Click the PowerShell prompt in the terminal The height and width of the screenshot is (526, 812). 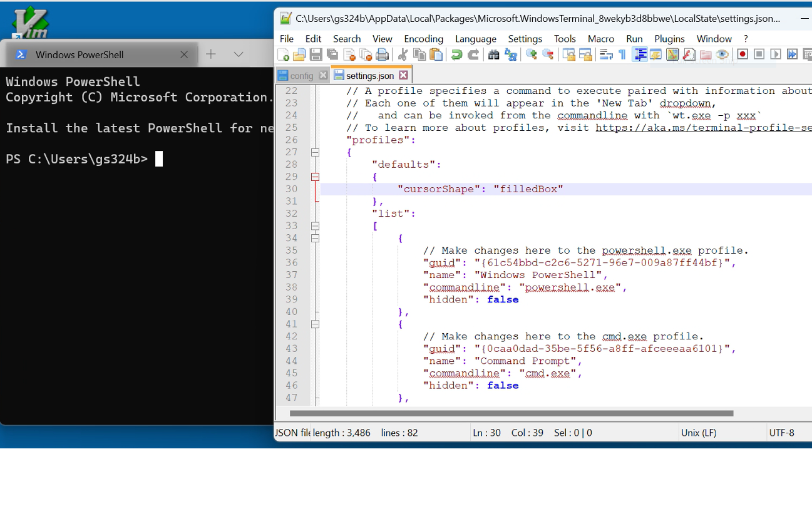pos(76,159)
